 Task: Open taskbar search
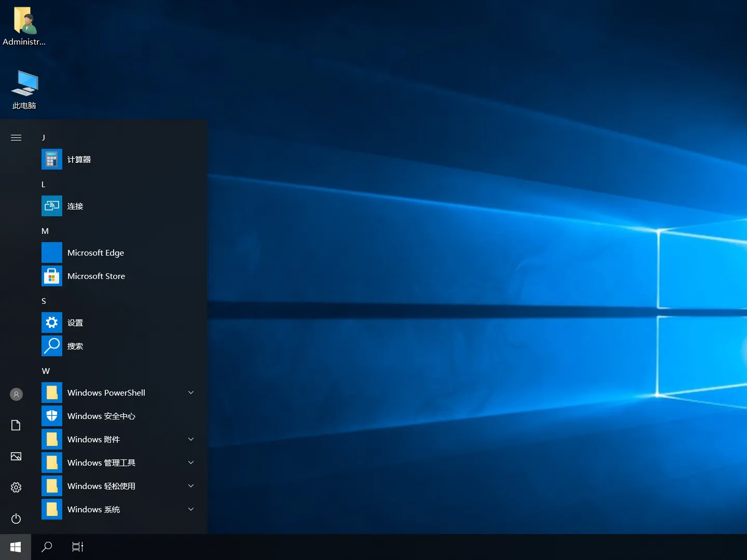click(47, 547)
